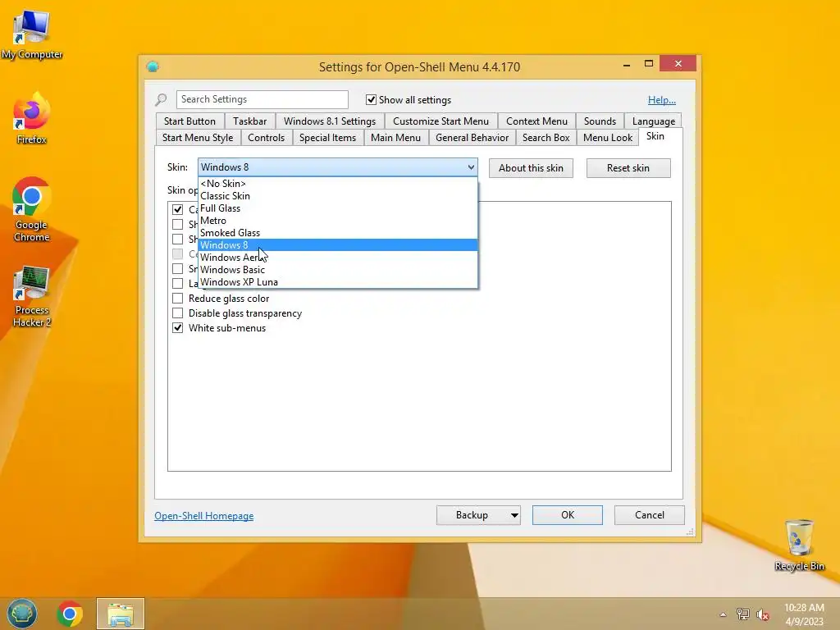This screenshot has width=840, height=630.
Task: Open the Sounds tab
Action: point(600,121)
